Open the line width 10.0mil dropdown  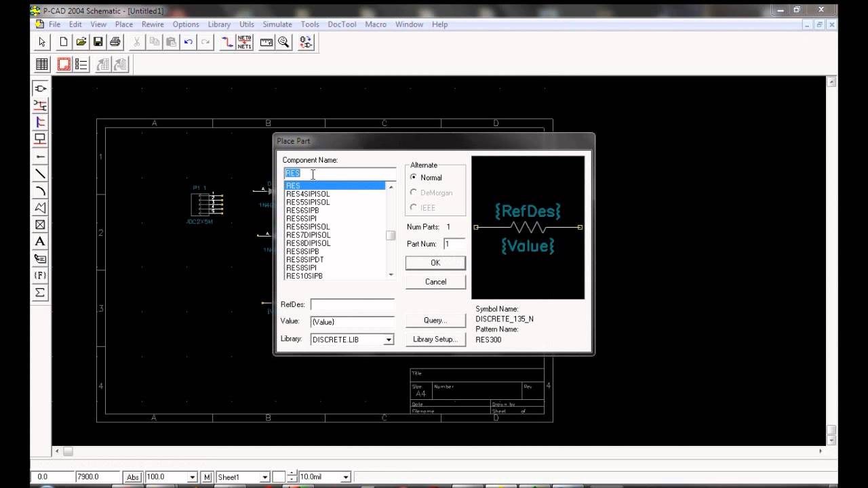pos(345,477)
